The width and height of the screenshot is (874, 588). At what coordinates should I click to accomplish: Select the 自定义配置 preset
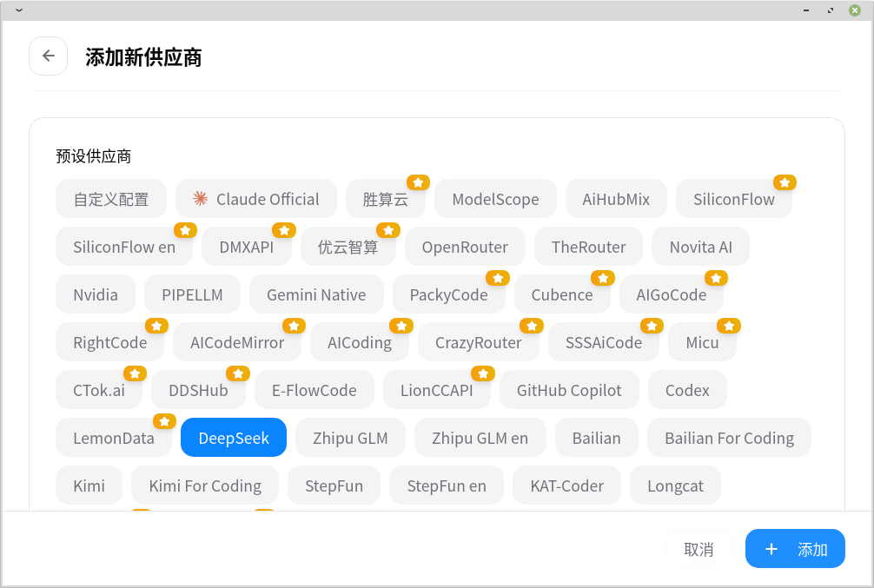point(111,198)
